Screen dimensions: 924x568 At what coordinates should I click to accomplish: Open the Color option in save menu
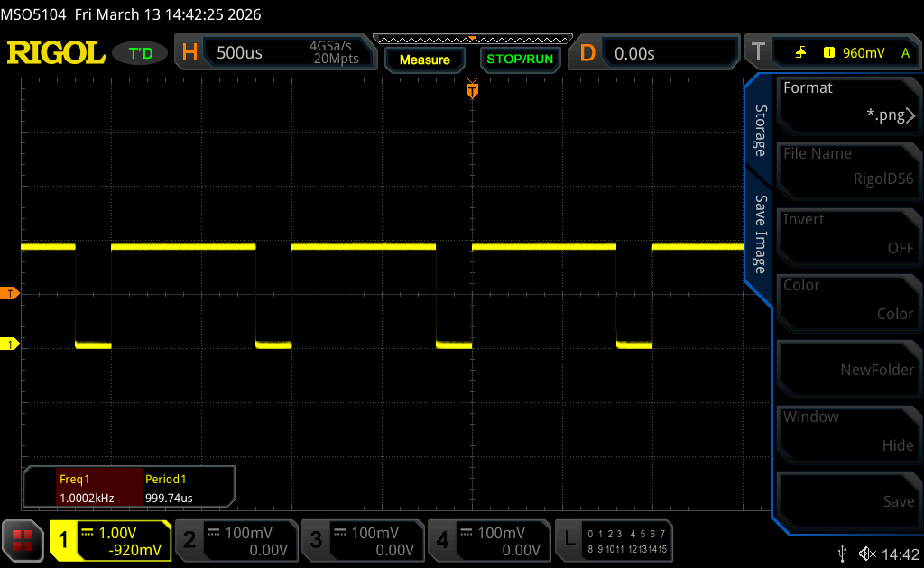point(846,299)
